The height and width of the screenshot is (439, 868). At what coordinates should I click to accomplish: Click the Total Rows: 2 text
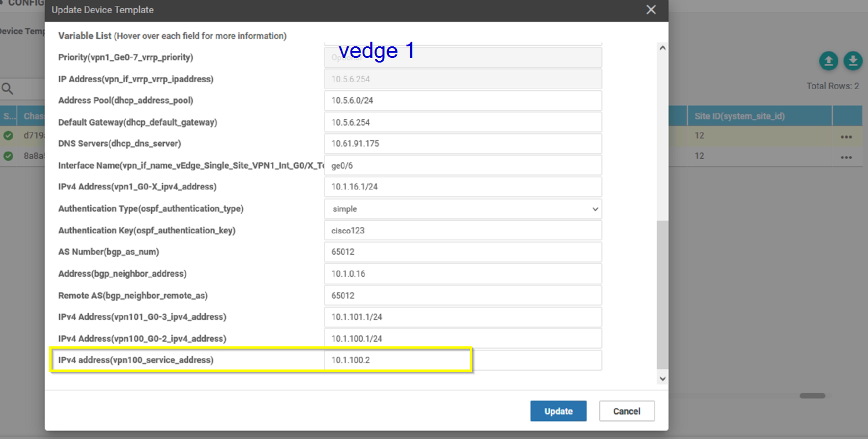(833, 86)
